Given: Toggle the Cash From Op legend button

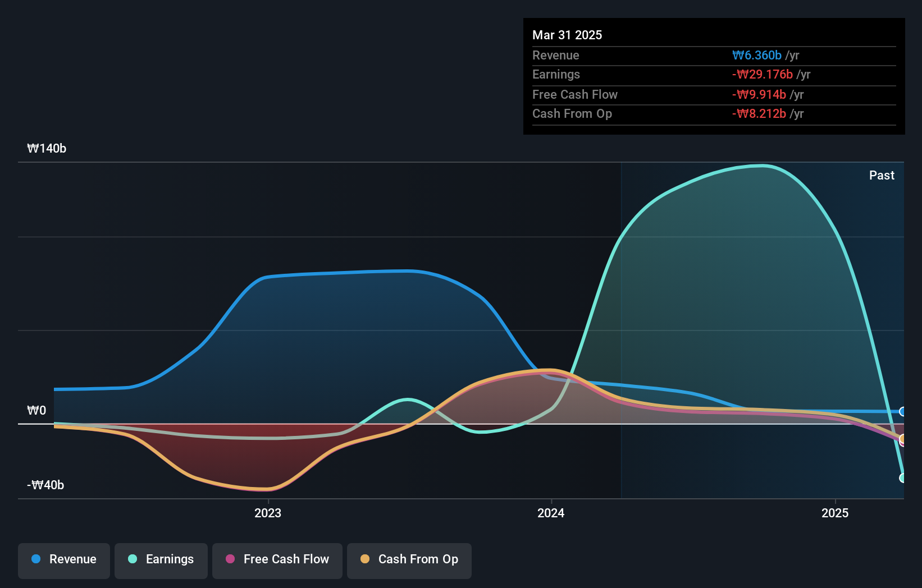Looking at the screenshot, I should pos(409,561).
